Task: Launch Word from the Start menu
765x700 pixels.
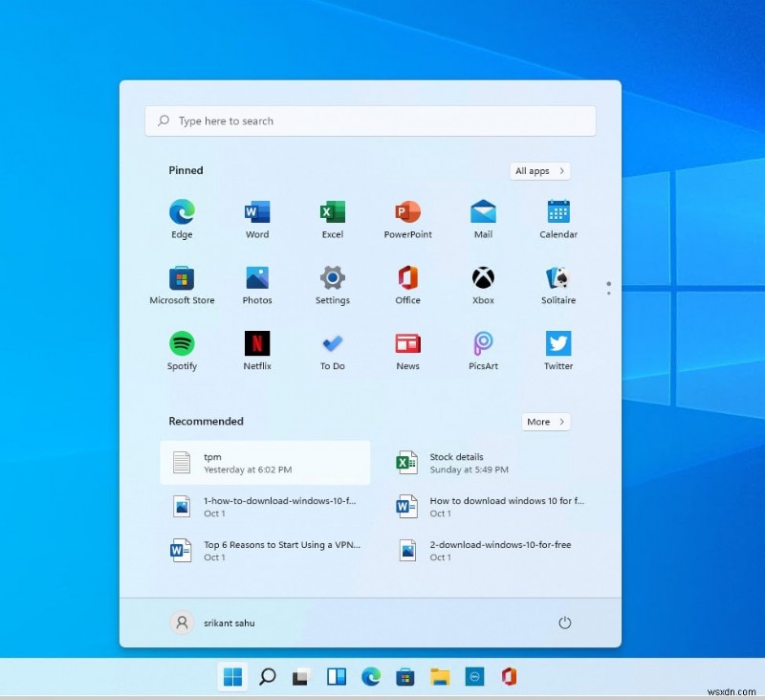Action: 256,212
